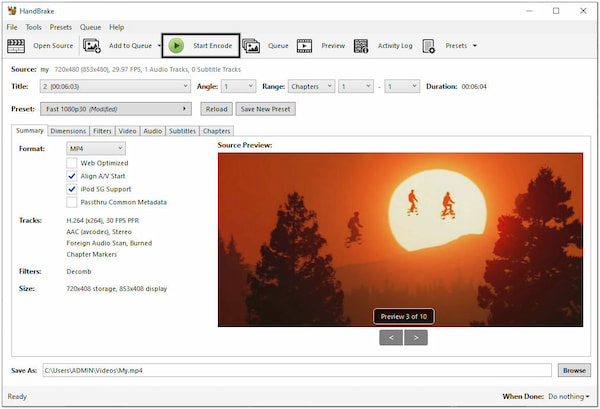The height and width of the screenshot is (409, 600).
Task: Select the Summary tab
Action: click(29, 130)
